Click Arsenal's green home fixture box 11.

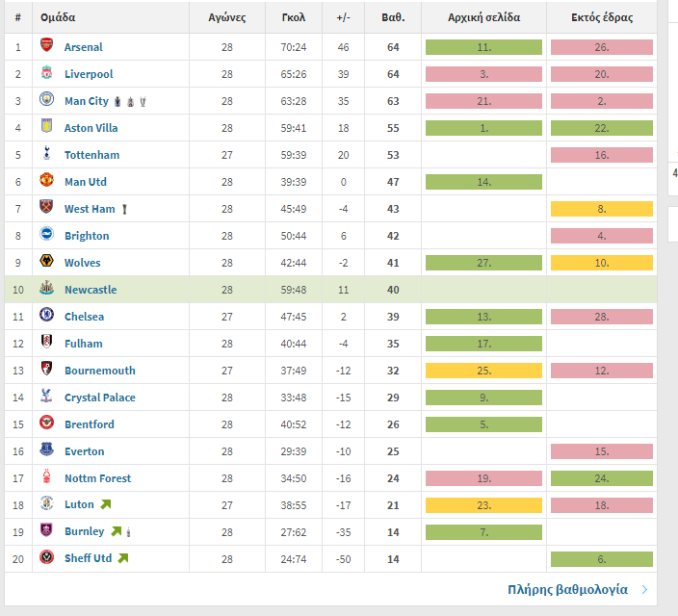[483, 47]
